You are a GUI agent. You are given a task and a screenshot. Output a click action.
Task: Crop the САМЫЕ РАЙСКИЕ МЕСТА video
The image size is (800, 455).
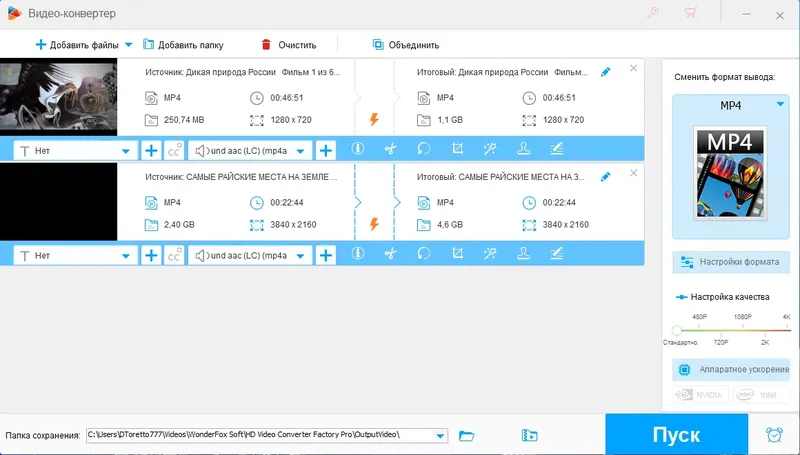[x=457, y=254]
